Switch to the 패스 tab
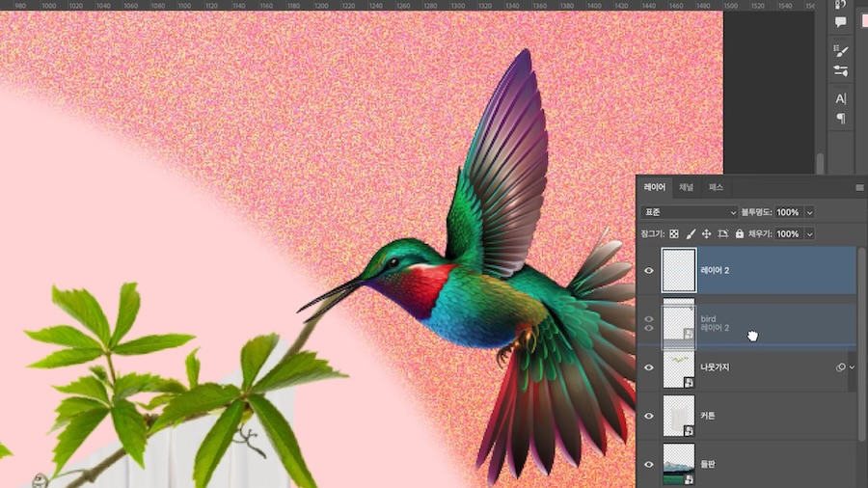 pos(716,187)
